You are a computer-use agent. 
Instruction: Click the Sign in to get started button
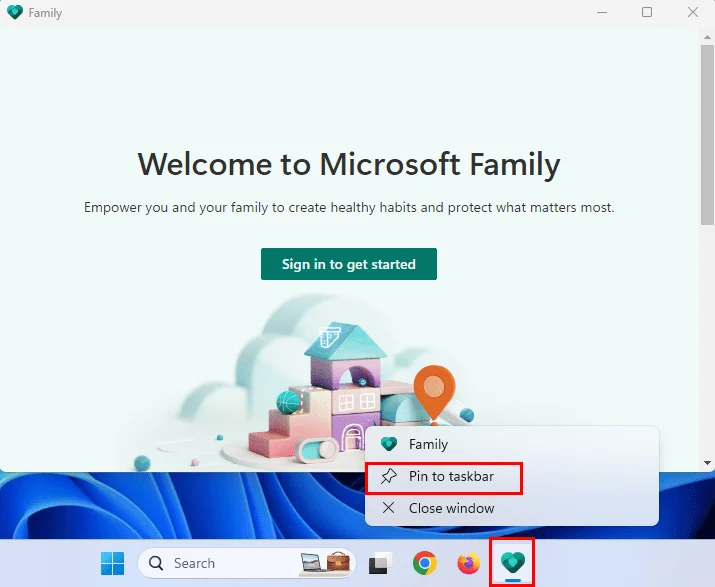349,264
